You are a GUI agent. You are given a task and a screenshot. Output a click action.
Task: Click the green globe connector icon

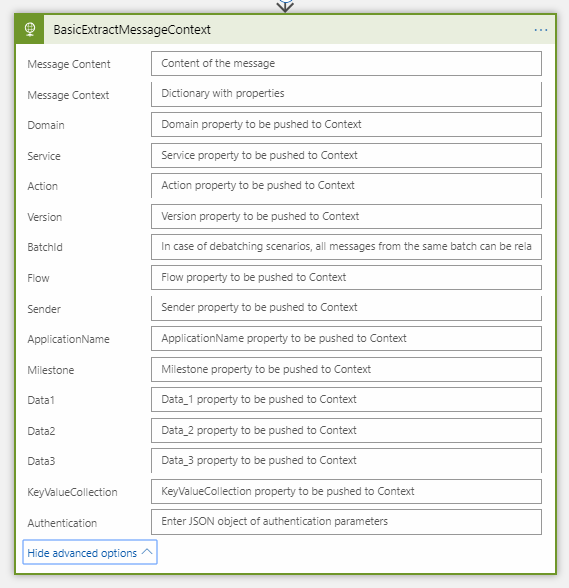[30, 29]
